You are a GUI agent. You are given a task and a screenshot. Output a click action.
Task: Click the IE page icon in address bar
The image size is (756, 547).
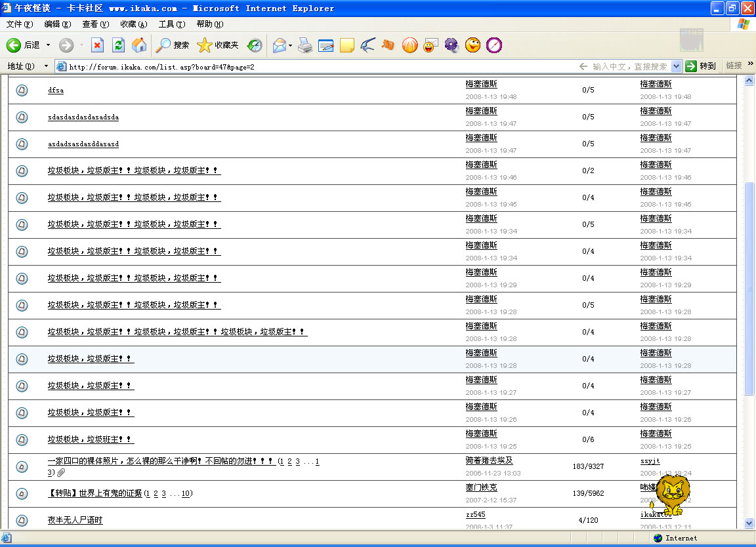point(61,66)
